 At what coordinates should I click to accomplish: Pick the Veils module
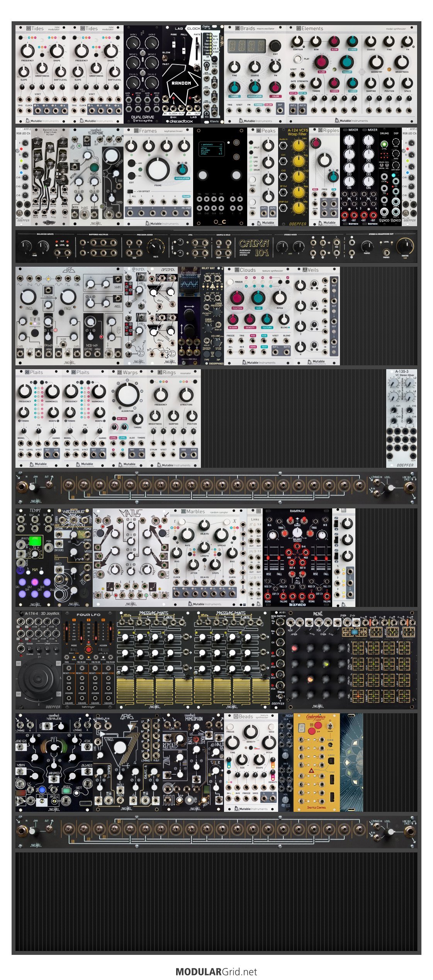317,316
